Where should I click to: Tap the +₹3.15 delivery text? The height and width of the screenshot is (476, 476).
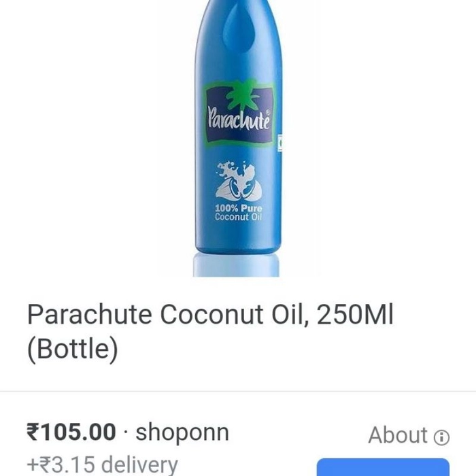pos(102,465)
